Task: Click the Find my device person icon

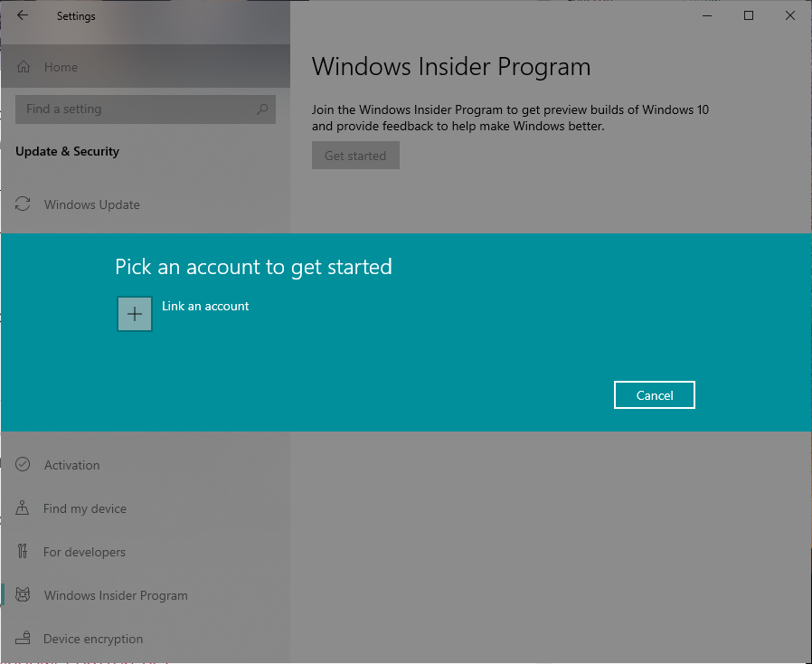Action: (24, 508)
